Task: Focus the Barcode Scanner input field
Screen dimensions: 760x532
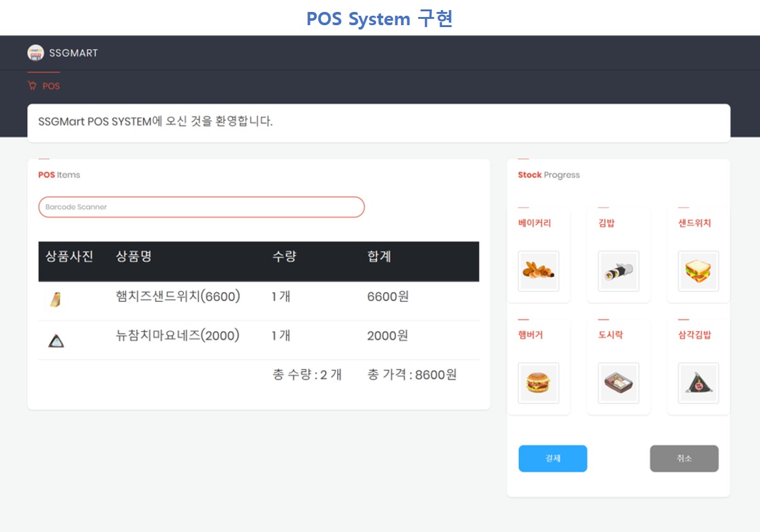Action: (x=201, y=207)
